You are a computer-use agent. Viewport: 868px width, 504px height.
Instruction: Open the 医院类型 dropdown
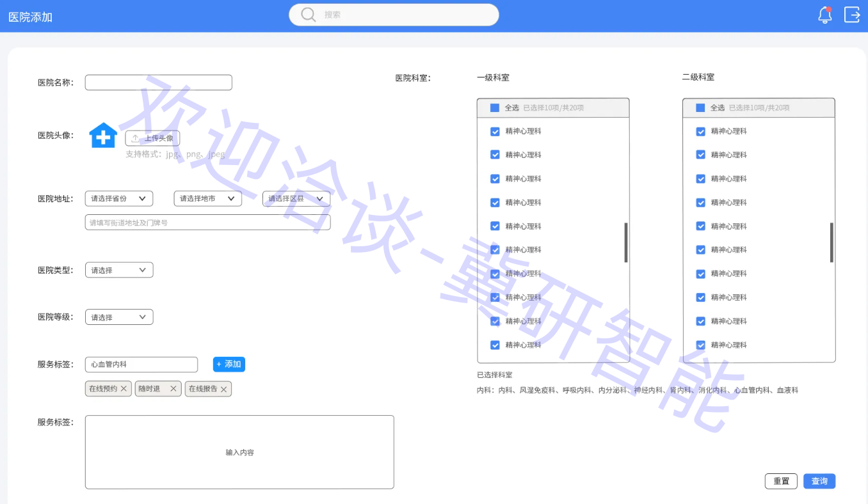pyautogui.click(x=119, y=270)
